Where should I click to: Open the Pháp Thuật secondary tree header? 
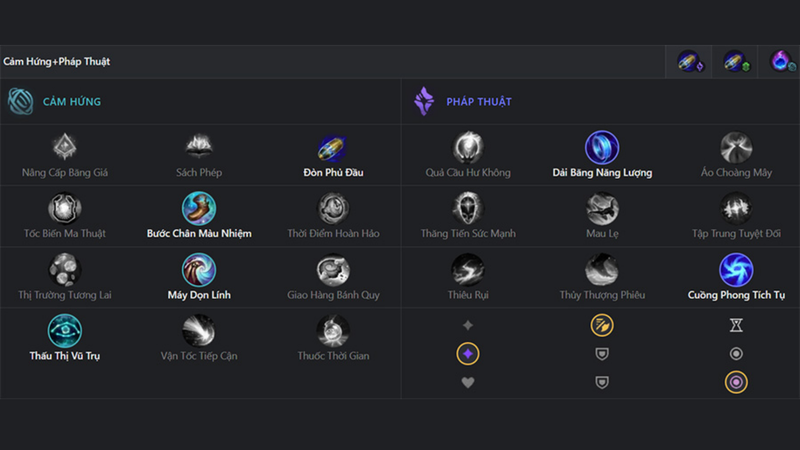point(462,102)
